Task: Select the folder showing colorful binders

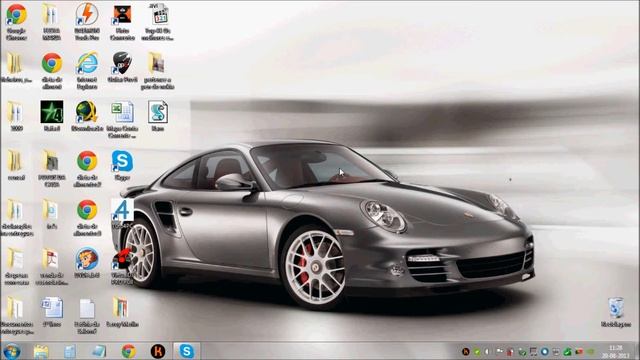Action: (121, 308)
